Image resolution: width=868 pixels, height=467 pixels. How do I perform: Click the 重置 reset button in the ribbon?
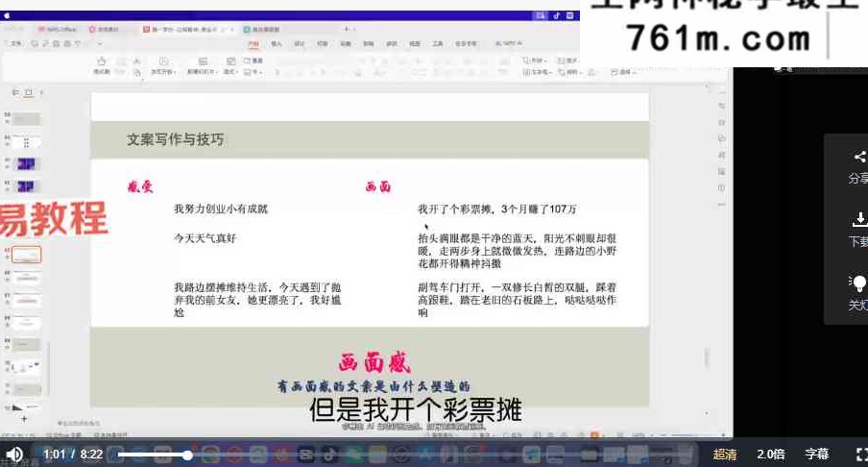pyautogui.click(x=253, y=61)
